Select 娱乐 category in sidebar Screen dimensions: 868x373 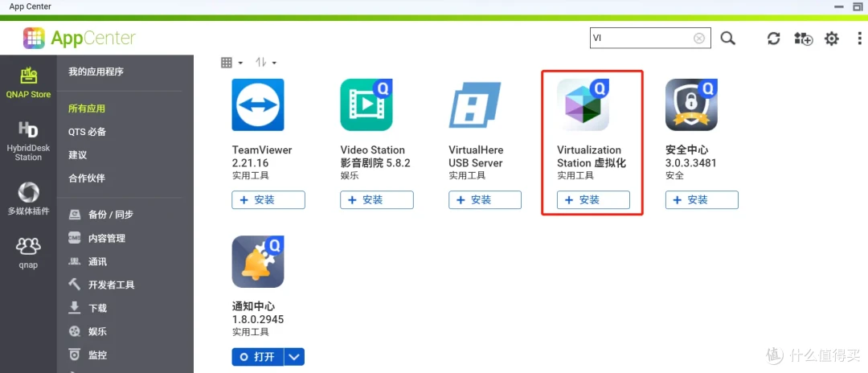tap(88, 331)
